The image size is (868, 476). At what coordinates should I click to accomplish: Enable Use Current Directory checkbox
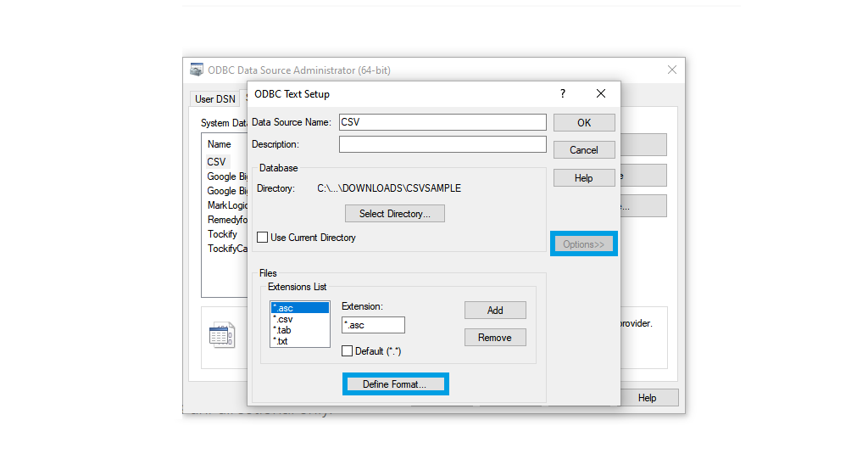(263, 238)
